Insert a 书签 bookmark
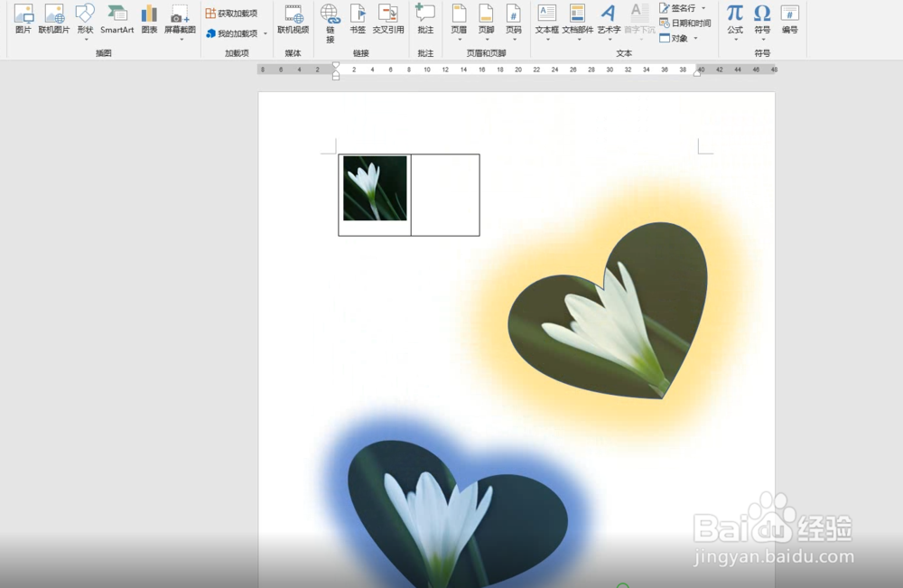Viewport: 903px width, 588px height. (358, 19)
